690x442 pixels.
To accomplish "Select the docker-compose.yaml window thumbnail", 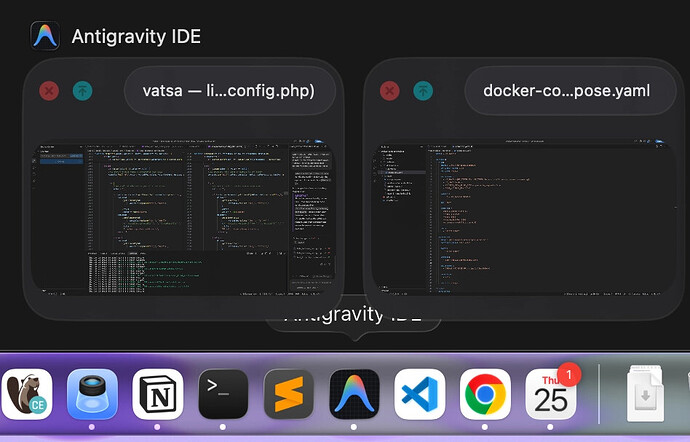I will [x=523, y=217].
